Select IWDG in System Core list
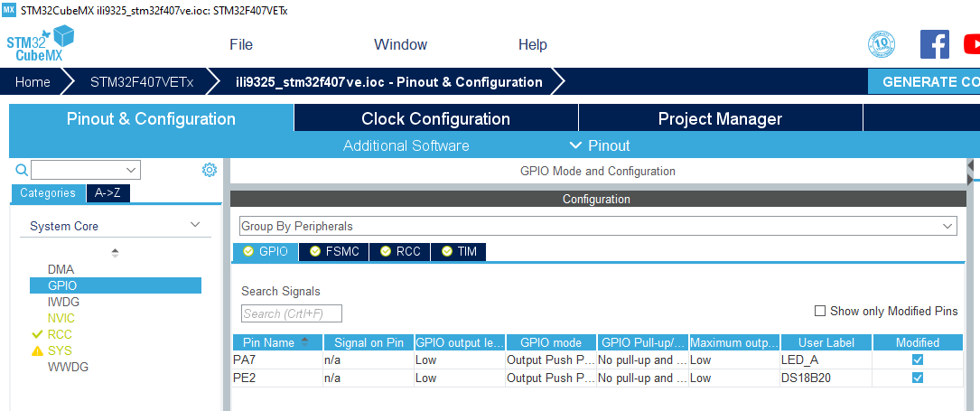This screenshot has width=980, height=411. coord(63,303)
